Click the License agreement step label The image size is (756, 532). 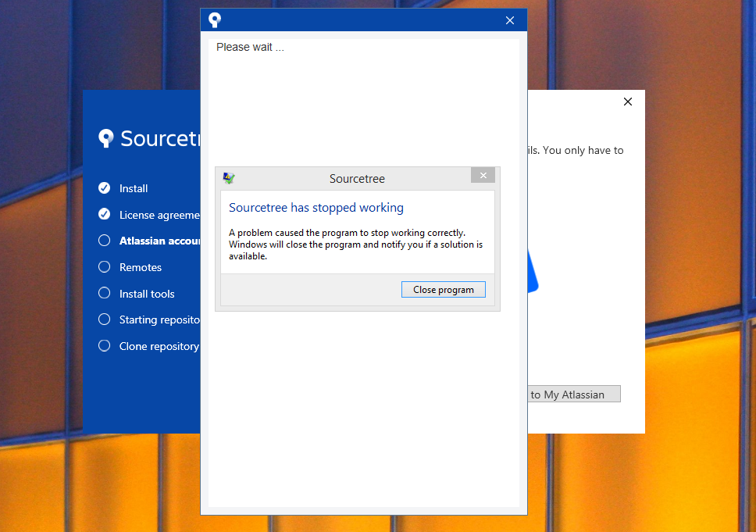pos(159,215)
